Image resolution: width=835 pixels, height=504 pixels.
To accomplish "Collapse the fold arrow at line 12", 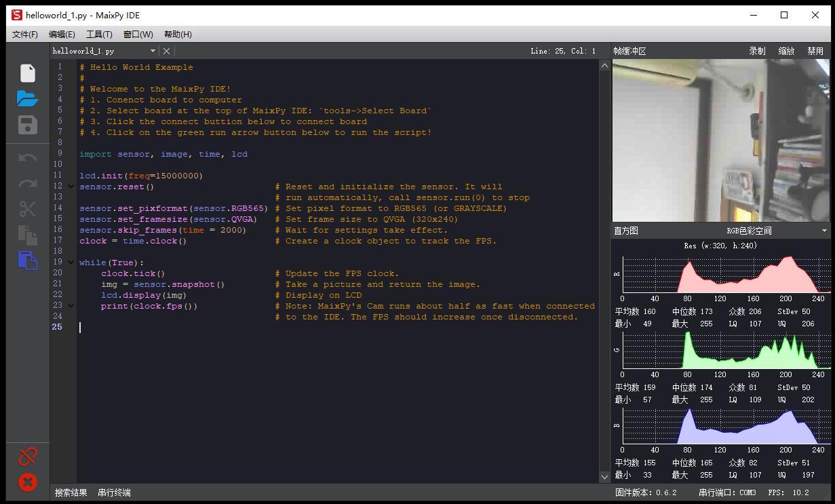I will [71, 187].
